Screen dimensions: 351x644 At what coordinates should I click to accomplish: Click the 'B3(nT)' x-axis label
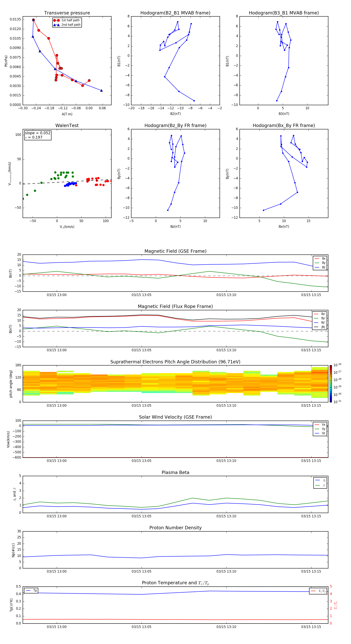[x=284, y=114]
